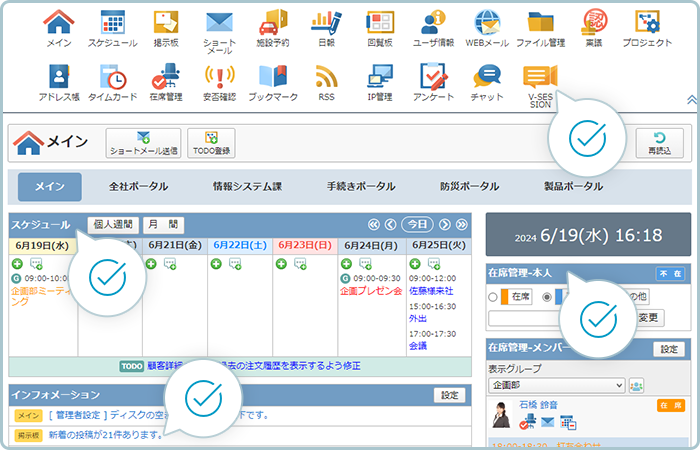This screenshot has height=450, width=700.
Task: Launch the チャット chat icon
Action: (487, 82)
